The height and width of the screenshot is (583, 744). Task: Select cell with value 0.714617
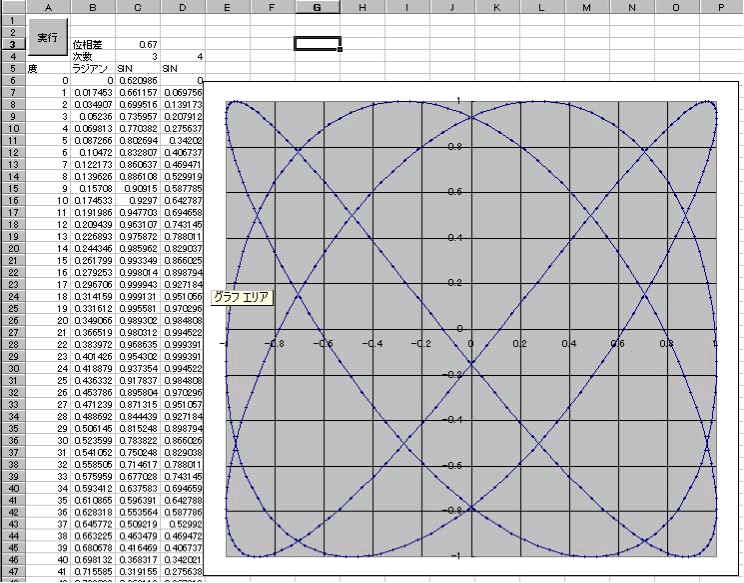click(x=138, y=465)
